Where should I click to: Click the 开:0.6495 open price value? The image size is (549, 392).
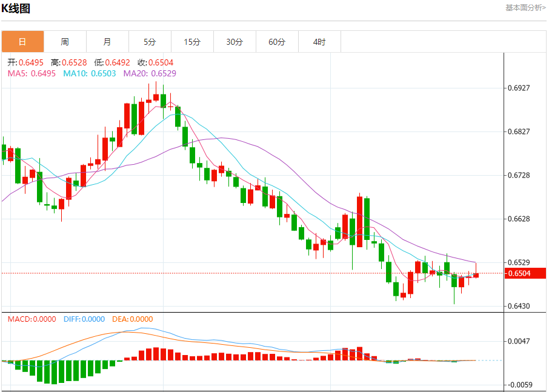[x=25, y=62]
